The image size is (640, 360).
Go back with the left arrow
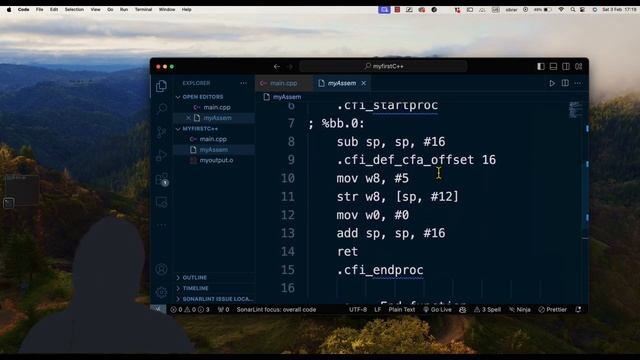pos(277,66)
